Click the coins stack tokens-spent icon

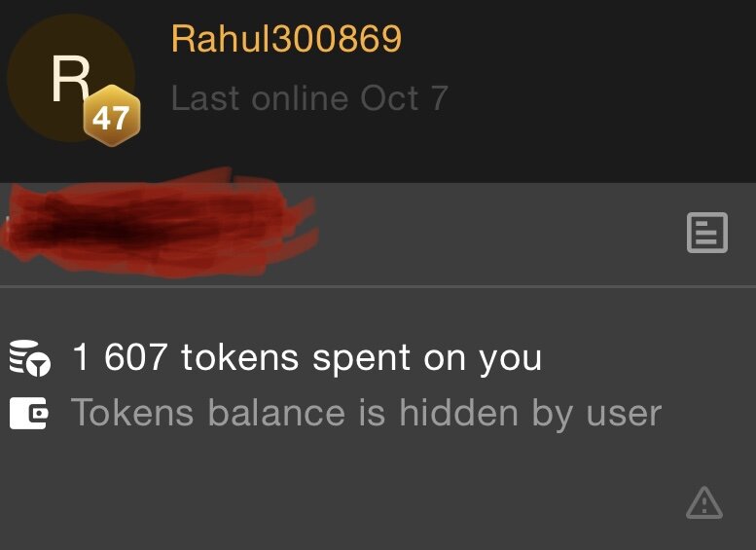coord(30,358)
